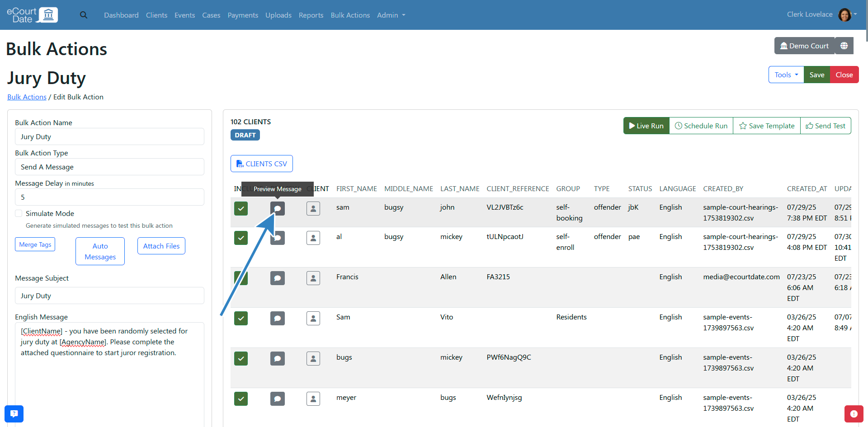Click the red Close button
The image size is (868, 427).
[844, 75]
